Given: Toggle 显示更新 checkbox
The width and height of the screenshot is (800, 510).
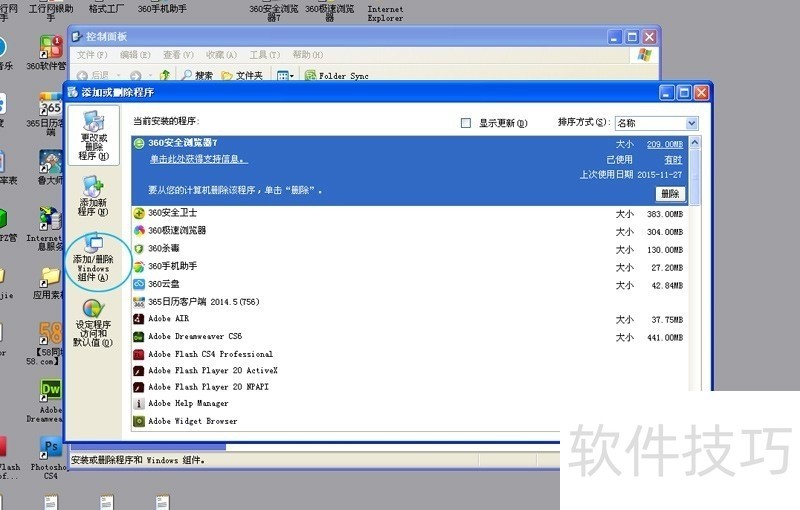Looking at the screenshot, I should coord(466,123).
